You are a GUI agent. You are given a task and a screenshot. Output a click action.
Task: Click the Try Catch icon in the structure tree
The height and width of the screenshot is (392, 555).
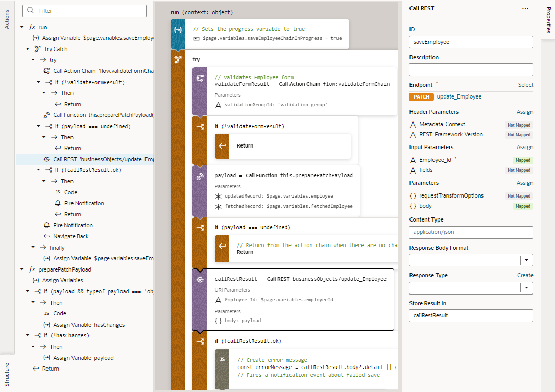[x=37, y=49]
